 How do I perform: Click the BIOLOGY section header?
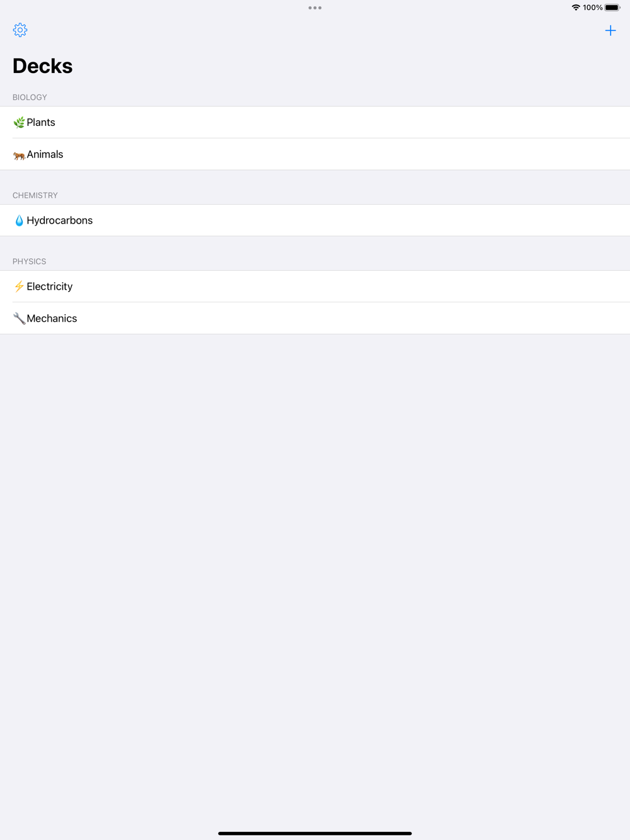[30, 98]
